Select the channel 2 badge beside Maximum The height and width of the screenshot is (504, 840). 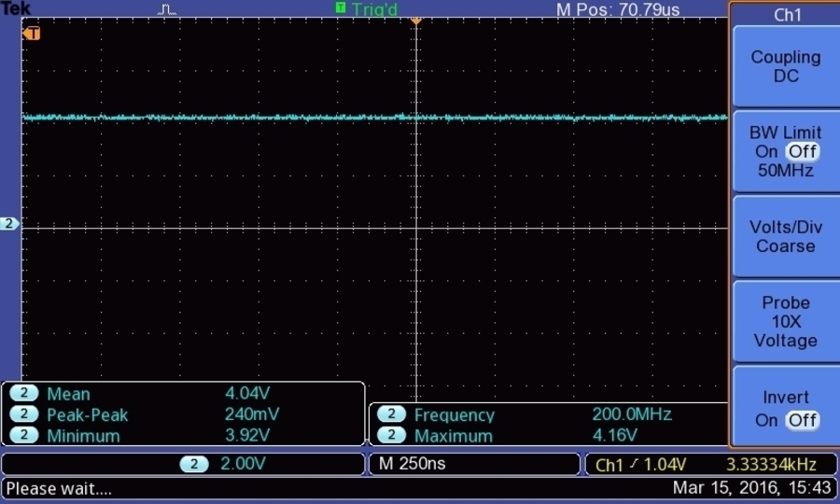tap(391, 435)
